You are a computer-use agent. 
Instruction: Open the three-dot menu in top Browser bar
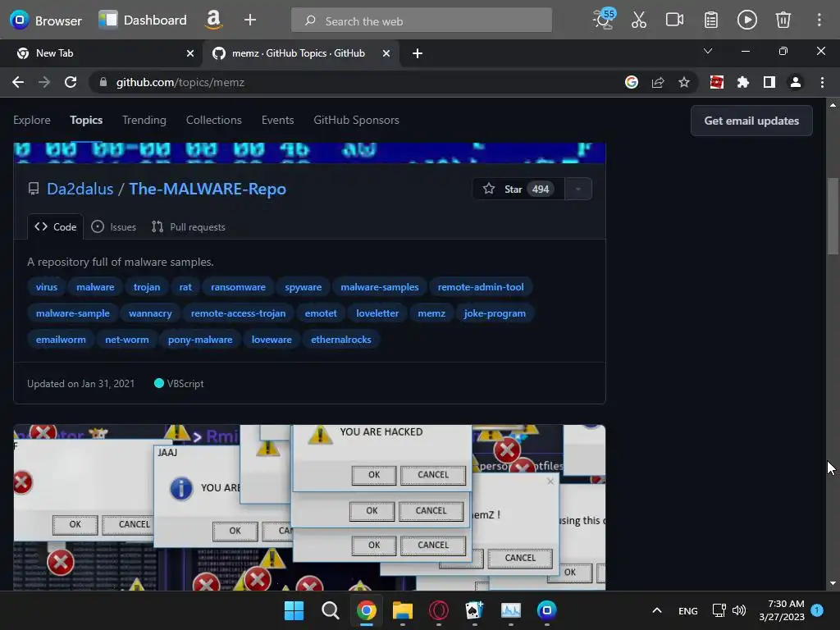click(819, 20)
